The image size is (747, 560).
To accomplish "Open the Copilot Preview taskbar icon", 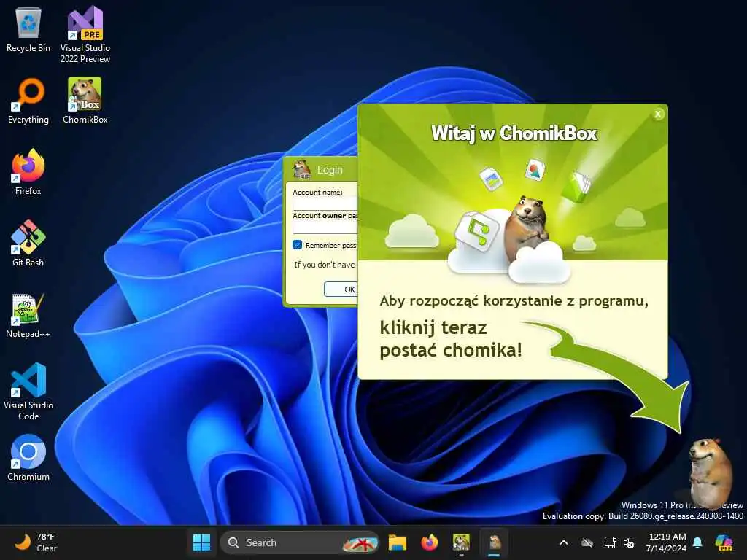I will (724, 542).
